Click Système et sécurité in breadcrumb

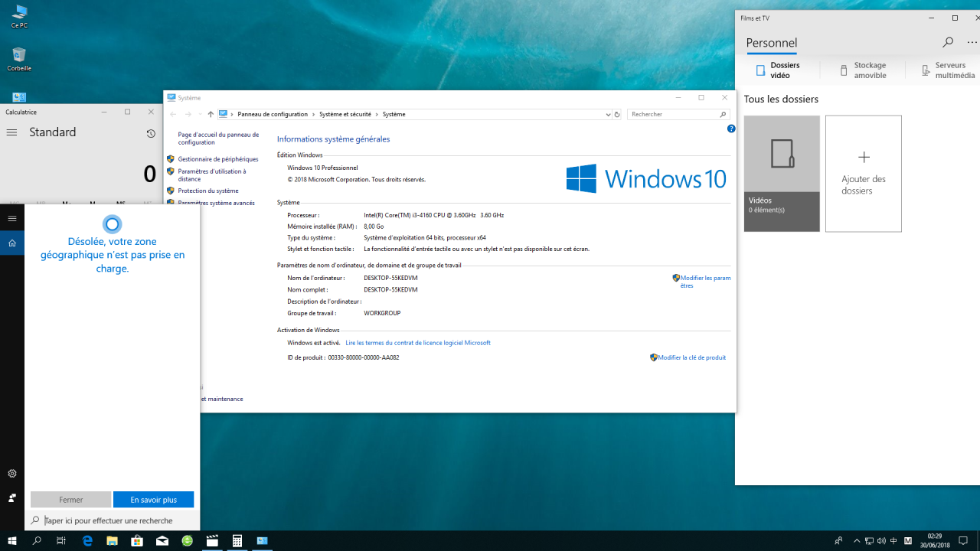click(345, 114)
